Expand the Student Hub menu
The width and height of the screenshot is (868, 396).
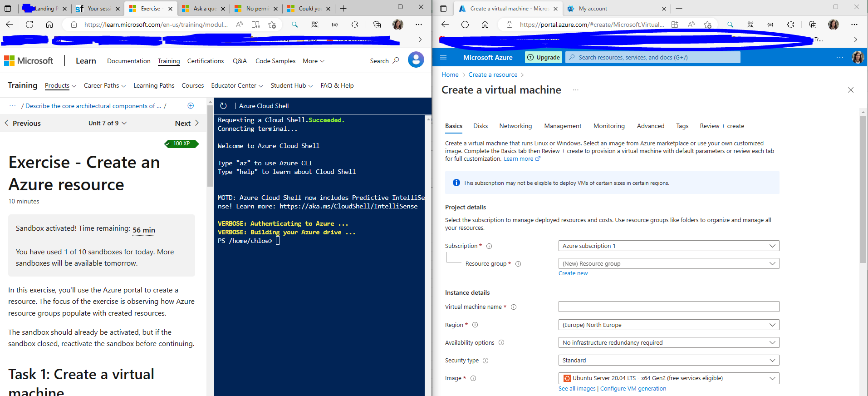click(x=292, y=85)
